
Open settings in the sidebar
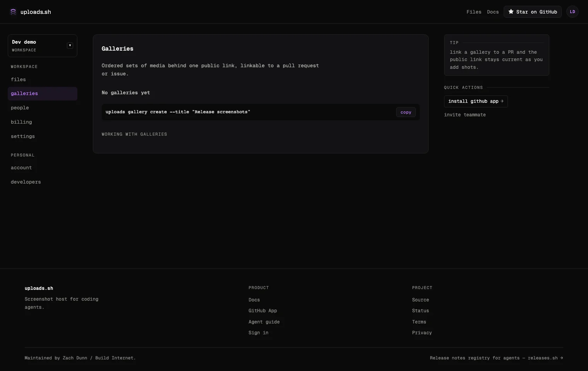(x=43, y=136)
